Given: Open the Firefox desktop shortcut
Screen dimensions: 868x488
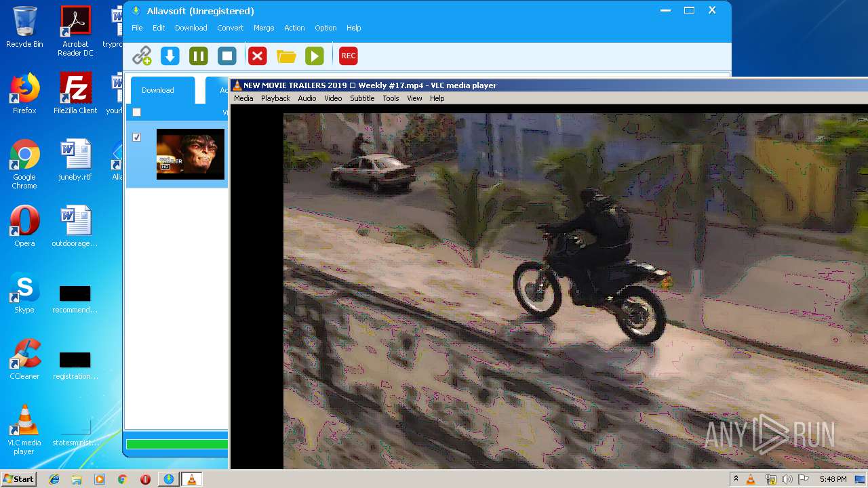Looking at the screenshot, I should coord(24,94).
